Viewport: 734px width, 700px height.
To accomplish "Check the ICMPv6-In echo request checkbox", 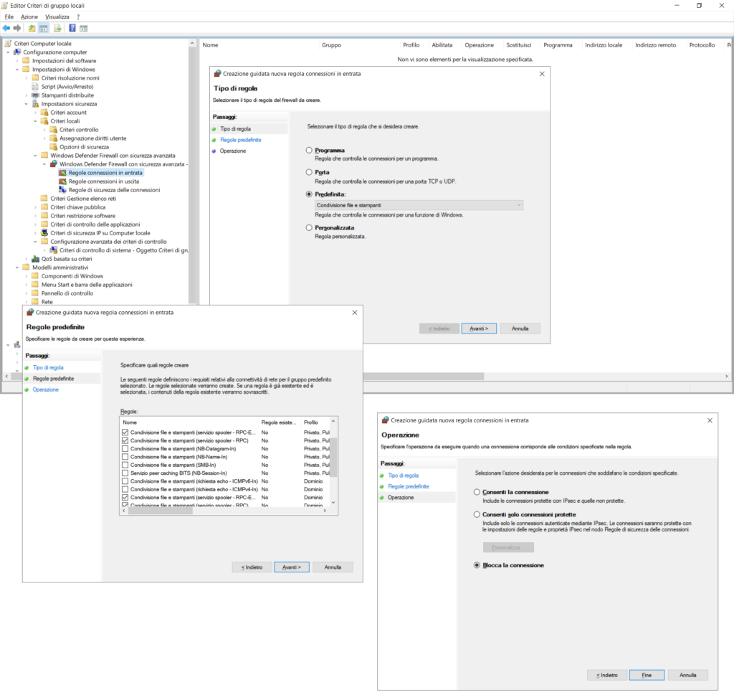I will coord(125,481).
